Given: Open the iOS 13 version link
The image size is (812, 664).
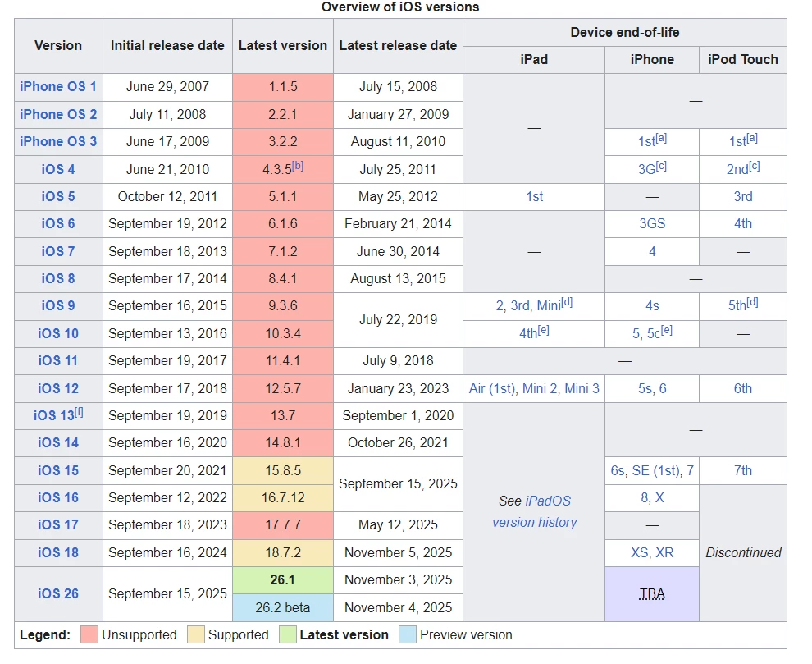Looking at the screenshot, I should [x=54, y=415].
